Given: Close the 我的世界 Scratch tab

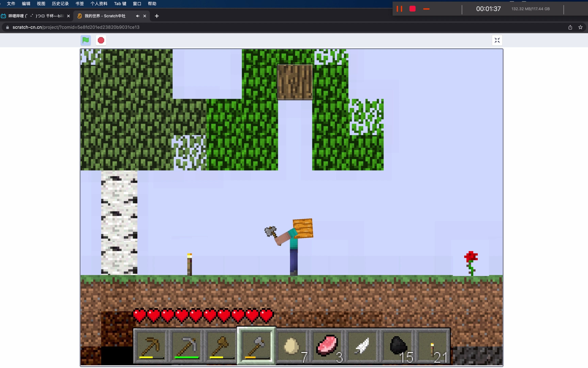Looking at the screenshot, I should pyautogui.click(x=145, y=16).
